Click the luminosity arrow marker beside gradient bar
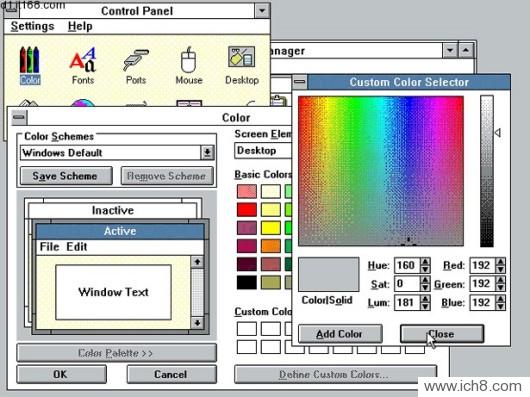 tap(498, 132)
